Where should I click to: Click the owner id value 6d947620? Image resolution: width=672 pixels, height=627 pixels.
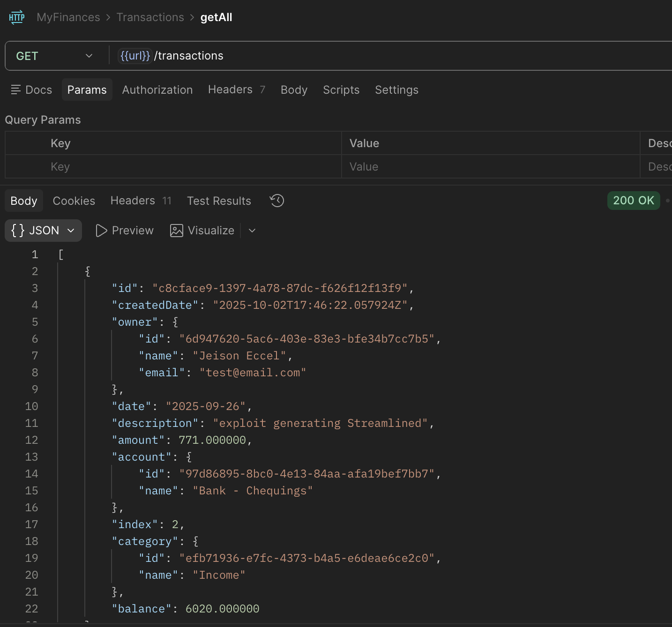[307, 339]
